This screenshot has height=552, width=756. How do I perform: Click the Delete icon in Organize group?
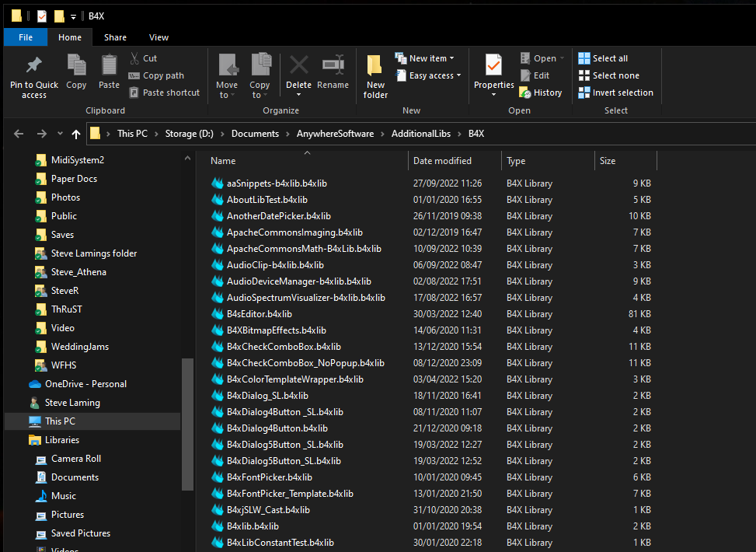click(298, 65)
